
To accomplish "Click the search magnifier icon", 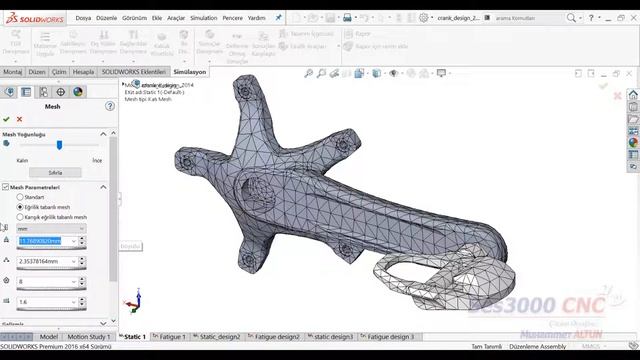I will point(571,18).
